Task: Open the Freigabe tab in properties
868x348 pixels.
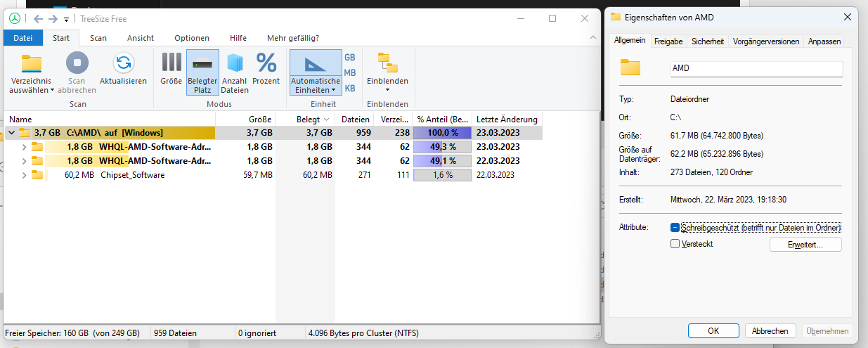Action: (x=668, y=41)
